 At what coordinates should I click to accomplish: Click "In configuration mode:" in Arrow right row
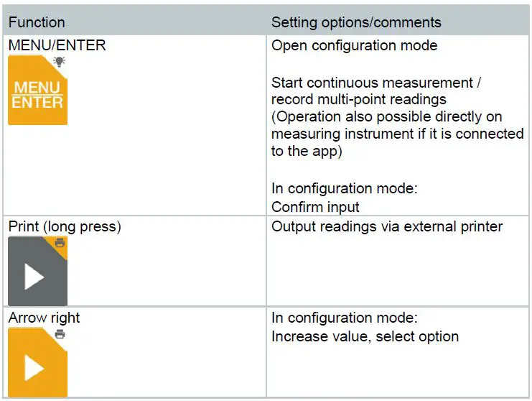[x=344, y=318]
